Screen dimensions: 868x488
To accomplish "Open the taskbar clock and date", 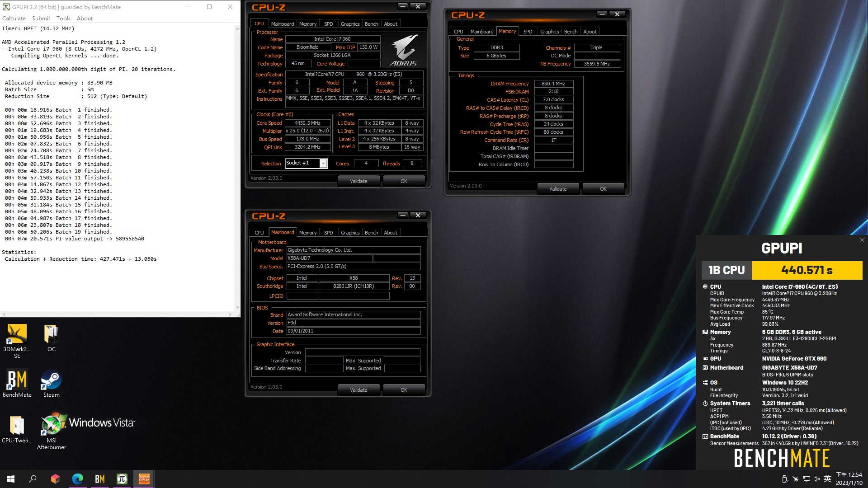I will [849, 479].
